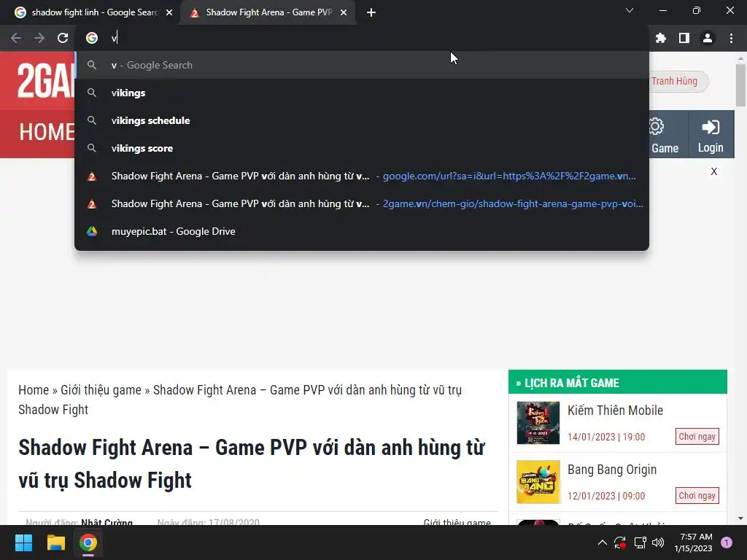Reload the page with the refresh icon

(x=63, y=38)
